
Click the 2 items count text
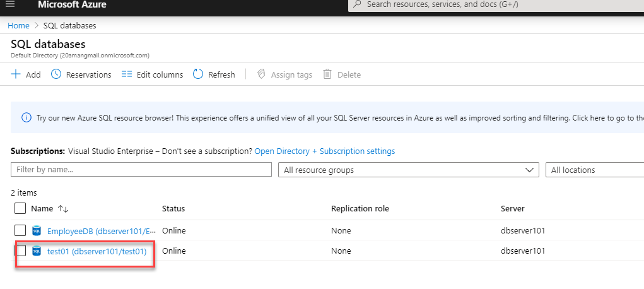coord(24,192)
